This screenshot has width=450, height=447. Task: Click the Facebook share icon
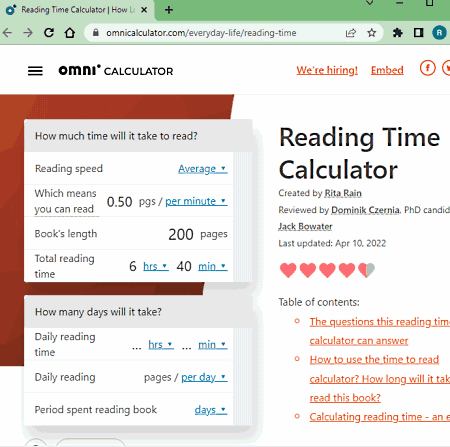(x=427, y=68)
